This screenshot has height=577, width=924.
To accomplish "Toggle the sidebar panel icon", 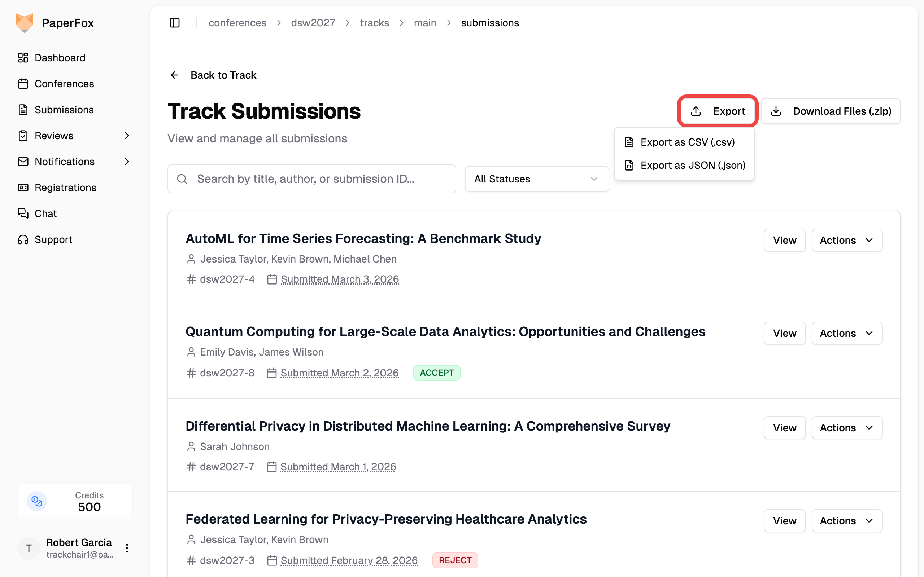I will [174, 23].
